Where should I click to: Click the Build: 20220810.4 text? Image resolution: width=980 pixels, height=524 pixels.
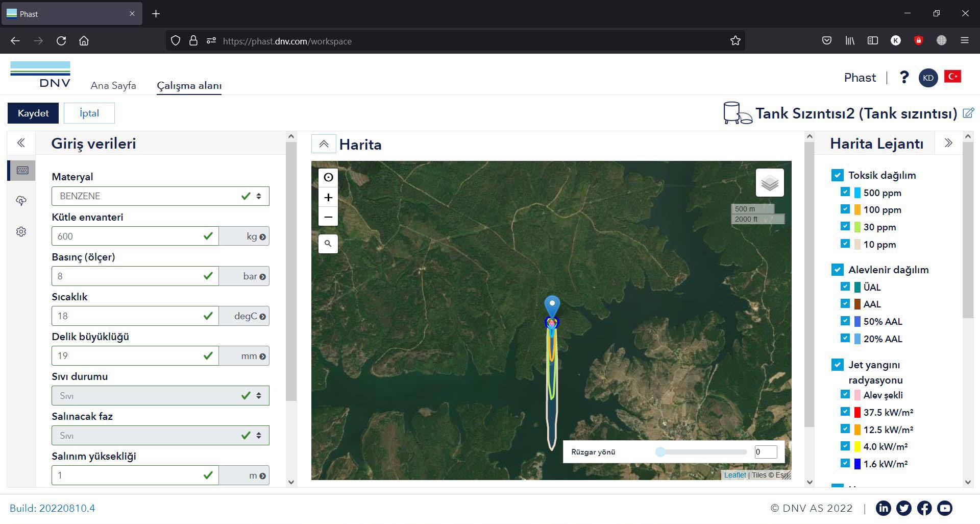point(53,508)
